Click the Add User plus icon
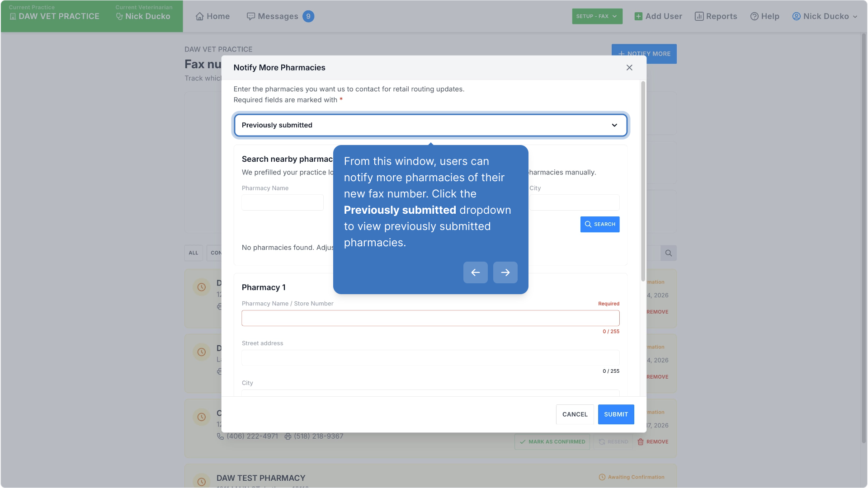 [638, 16]
